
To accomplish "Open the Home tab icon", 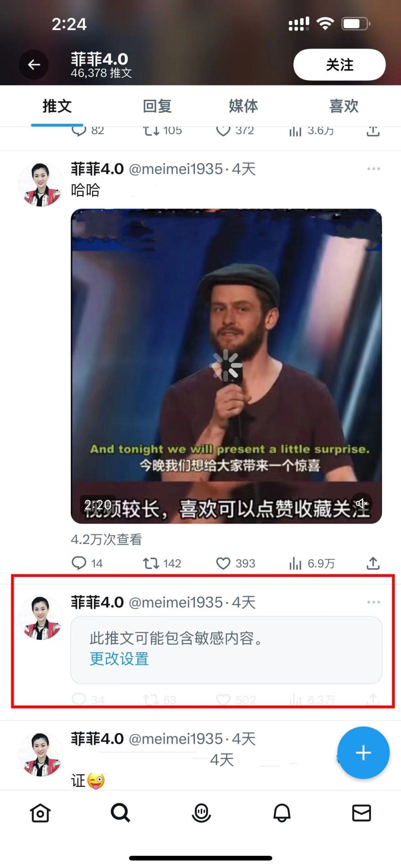I will coord(40,813).
